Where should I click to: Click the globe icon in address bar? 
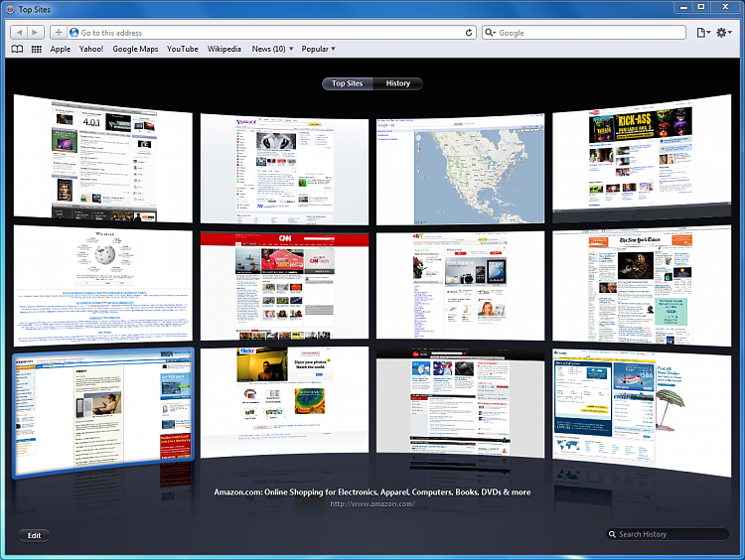[x=74, y=33]
